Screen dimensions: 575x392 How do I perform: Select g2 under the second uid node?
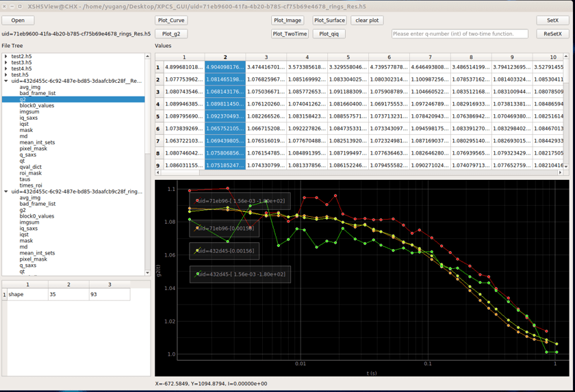click(x=23, y=210)
